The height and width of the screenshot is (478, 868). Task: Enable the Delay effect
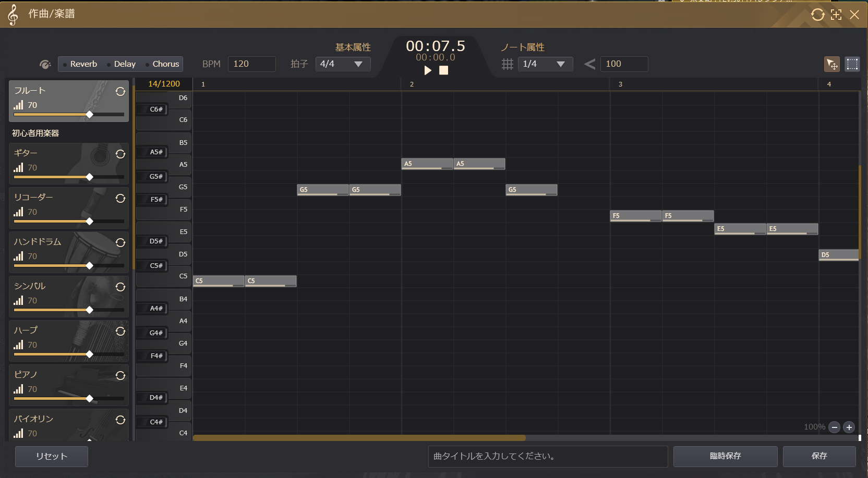click(122, 64)
